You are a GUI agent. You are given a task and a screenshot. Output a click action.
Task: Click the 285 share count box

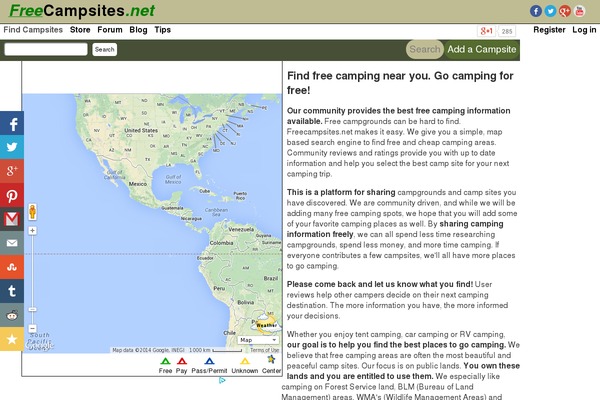point(507,31)
